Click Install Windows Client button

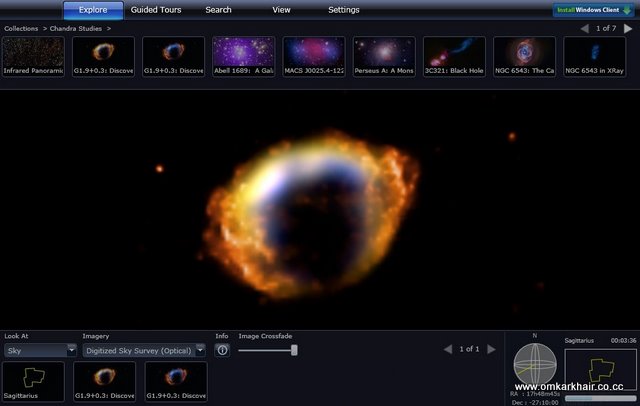(x=594, y=10)
